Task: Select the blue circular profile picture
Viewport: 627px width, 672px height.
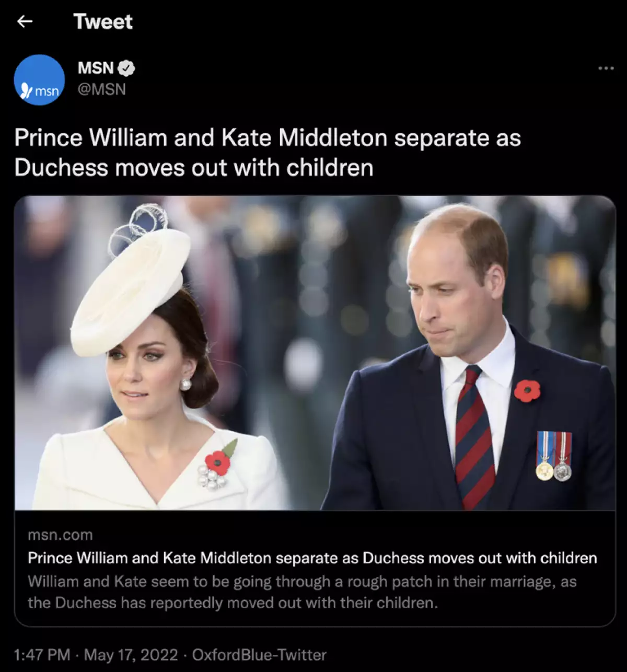Action: [39, 79]
